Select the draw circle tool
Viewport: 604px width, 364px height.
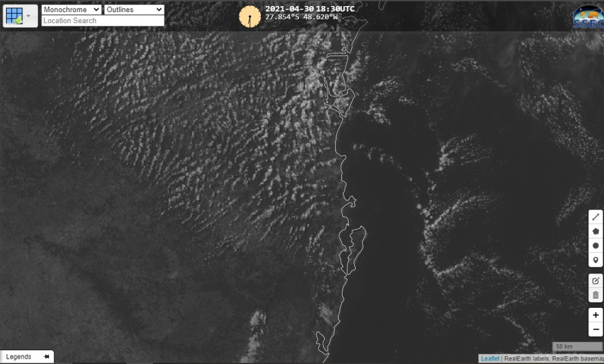[596, 246]
